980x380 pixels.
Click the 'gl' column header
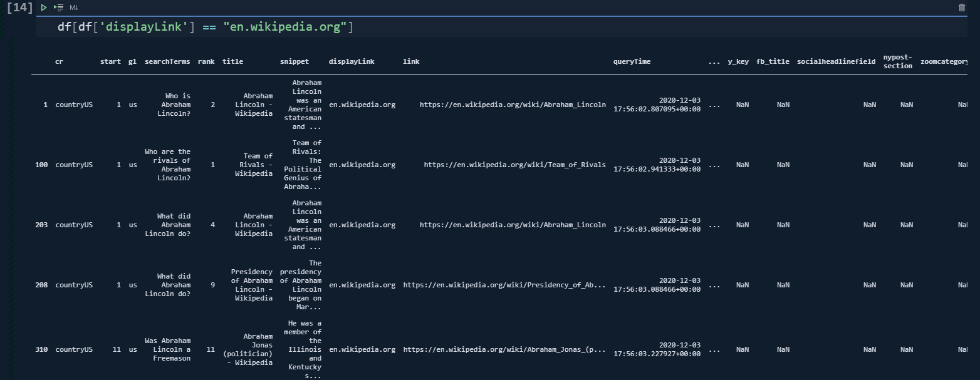pos(132,62)
